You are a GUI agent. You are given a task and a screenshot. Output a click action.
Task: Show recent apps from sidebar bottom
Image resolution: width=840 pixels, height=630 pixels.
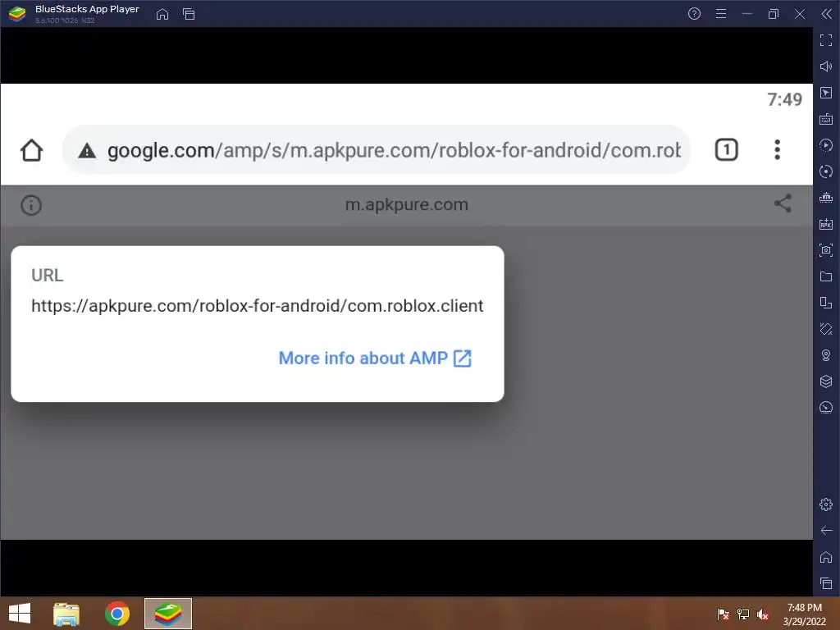(826, 583)
